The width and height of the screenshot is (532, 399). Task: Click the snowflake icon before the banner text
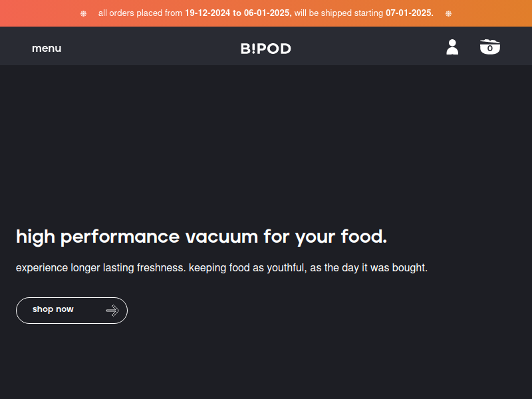click(84, 13)
